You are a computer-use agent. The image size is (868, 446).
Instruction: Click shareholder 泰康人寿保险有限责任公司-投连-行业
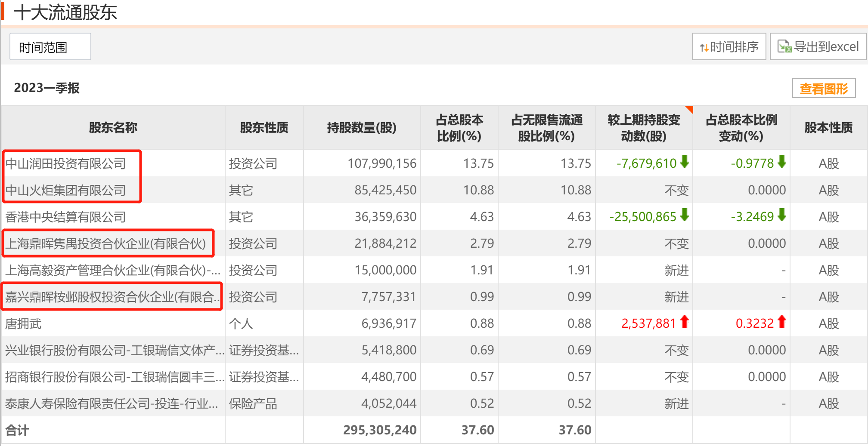coord(112,403)
